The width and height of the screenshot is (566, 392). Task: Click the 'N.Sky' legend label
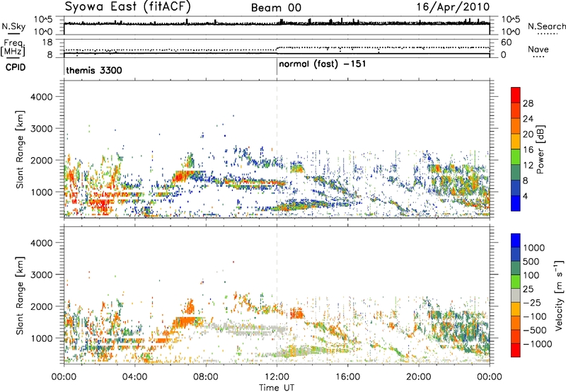click(13, 26)
